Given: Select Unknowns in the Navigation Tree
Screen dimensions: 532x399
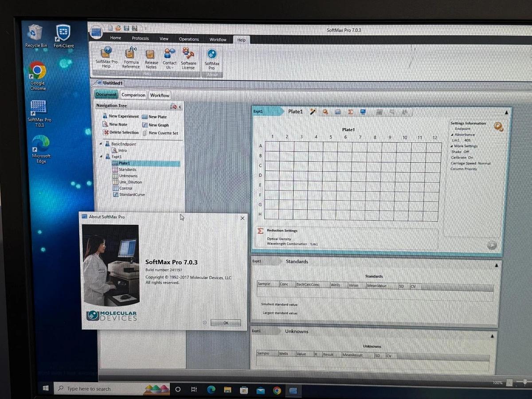Looking at the screenshot, I should pos(125,176).
